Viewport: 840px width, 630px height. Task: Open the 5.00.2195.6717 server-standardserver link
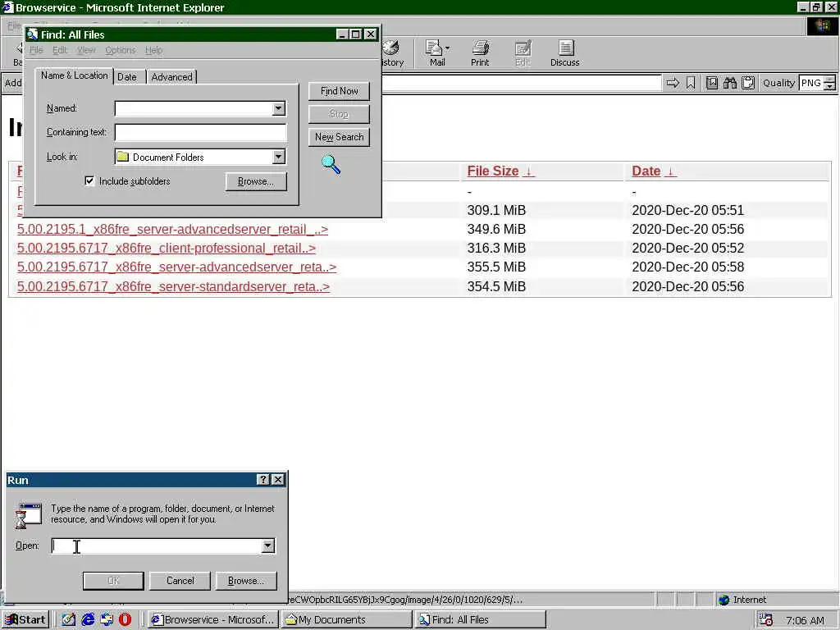(173, 286)
